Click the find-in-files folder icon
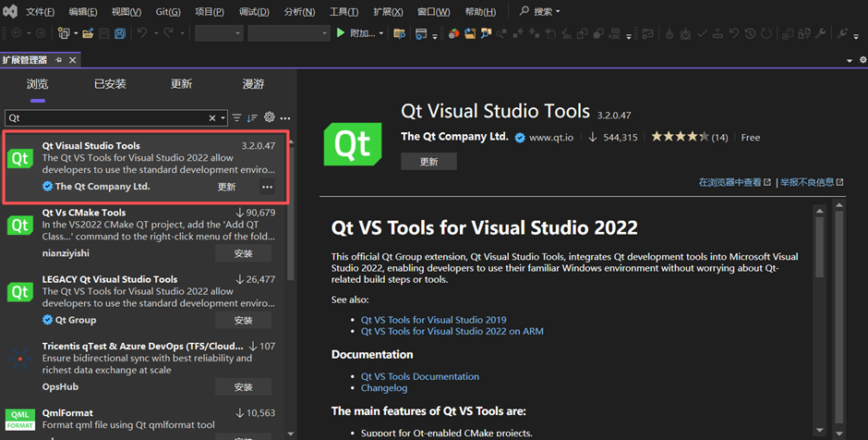 pos(399,34)
